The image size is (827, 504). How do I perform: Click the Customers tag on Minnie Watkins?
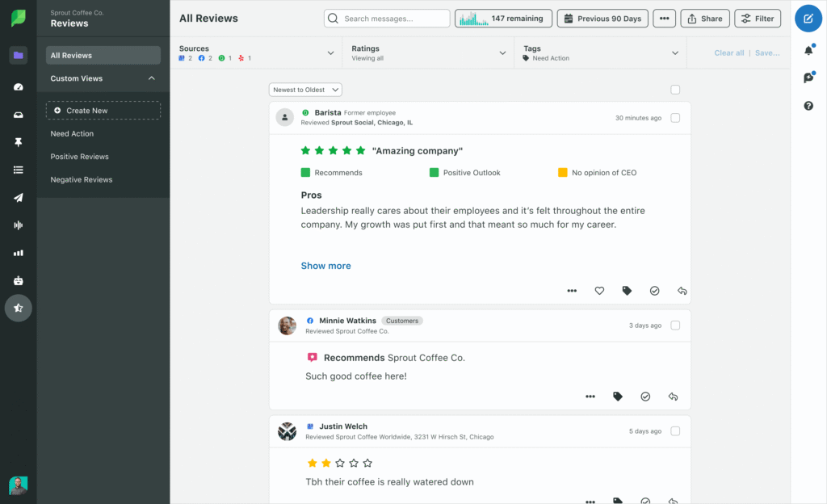click(402, 321)
